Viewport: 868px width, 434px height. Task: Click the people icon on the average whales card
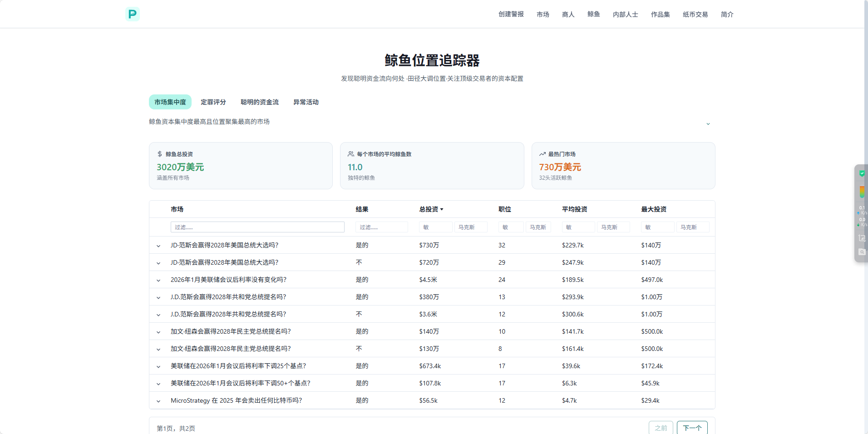tap(351, 154)
